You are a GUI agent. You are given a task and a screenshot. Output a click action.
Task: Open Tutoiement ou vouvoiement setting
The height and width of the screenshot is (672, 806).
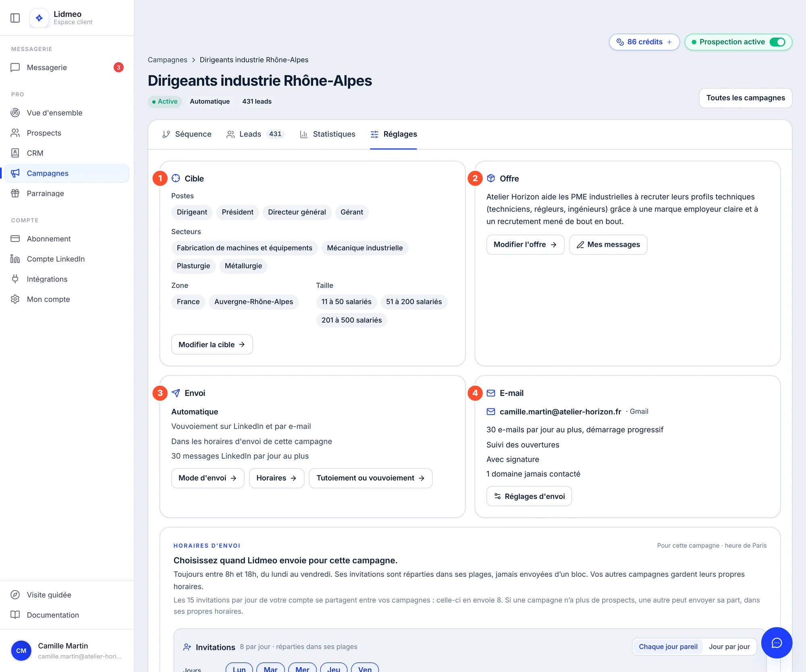[370, 478]
